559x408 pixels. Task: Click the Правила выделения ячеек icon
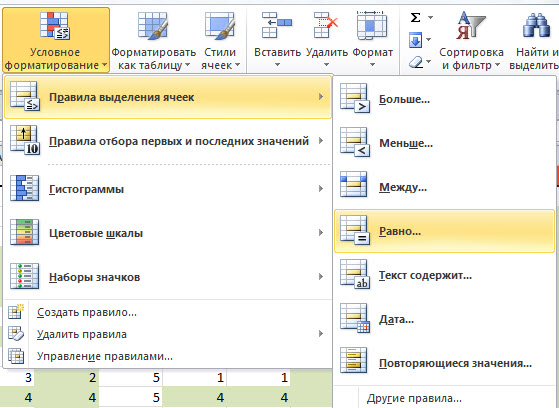(x=25, y=96)
